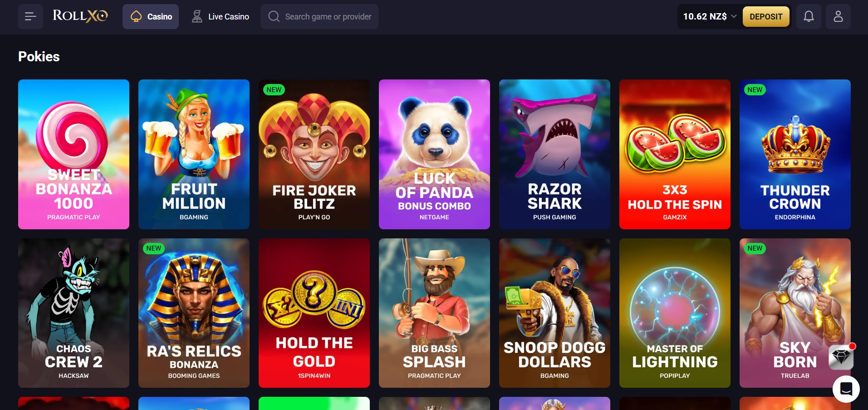The height and width of the screenshot is (410, 868).
Task: Click the Live Casino dealer icon
Action: click(197, 17)
